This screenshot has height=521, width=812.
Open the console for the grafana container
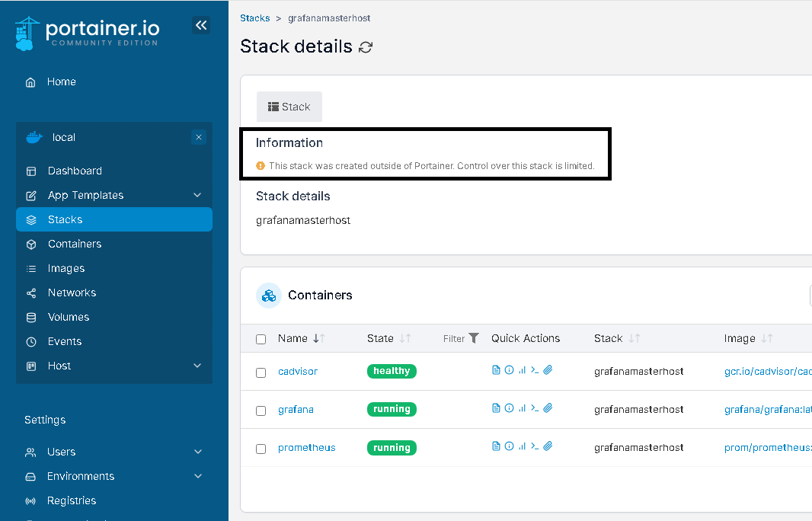[x=535, y=408]
